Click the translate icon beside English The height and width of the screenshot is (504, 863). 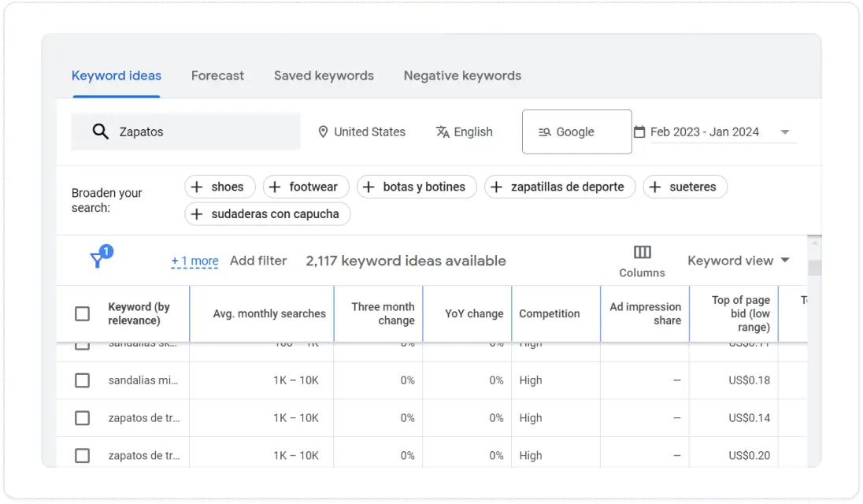(x=443, y=132)
